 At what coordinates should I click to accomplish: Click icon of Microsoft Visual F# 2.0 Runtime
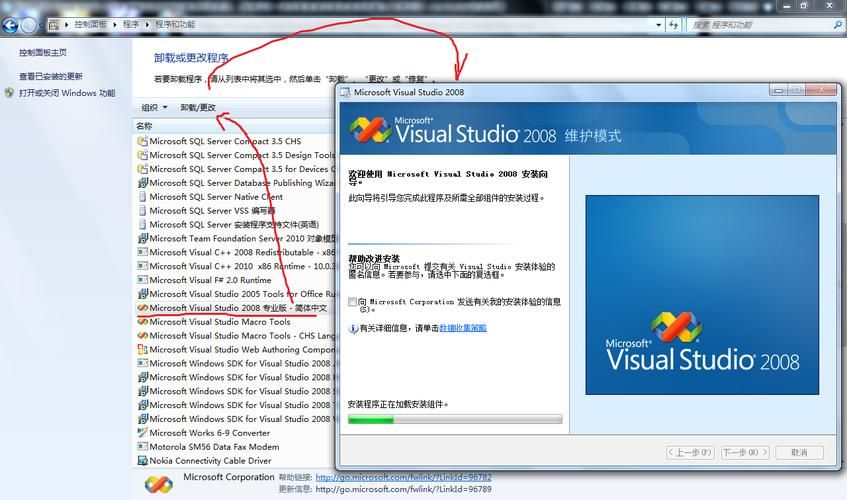(x=143, y=280)
